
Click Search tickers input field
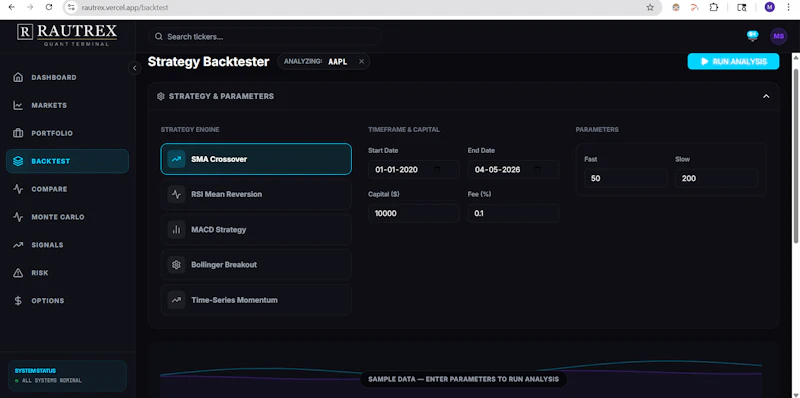[x=264, y=37]
